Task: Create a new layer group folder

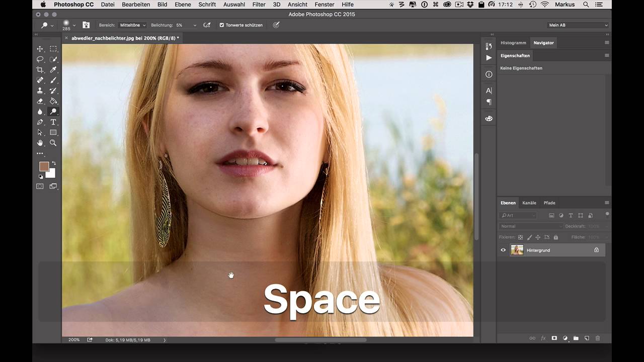Action: 576,338
